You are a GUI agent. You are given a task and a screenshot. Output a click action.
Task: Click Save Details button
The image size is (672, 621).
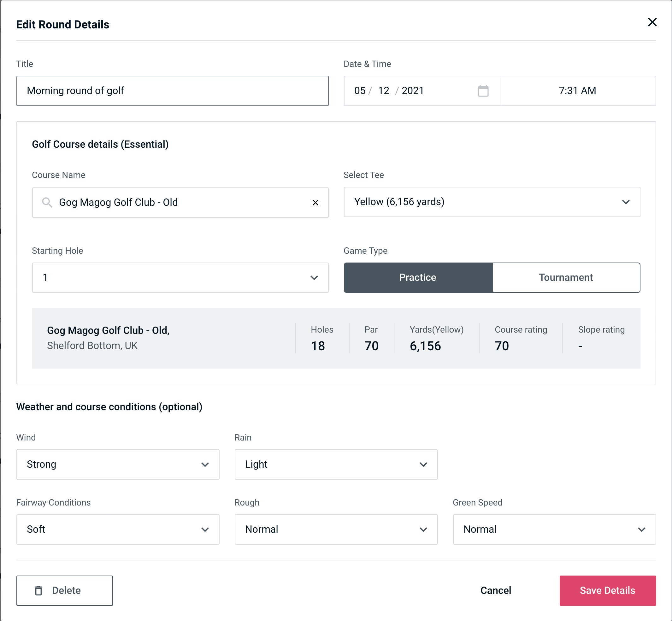(607, 590)
